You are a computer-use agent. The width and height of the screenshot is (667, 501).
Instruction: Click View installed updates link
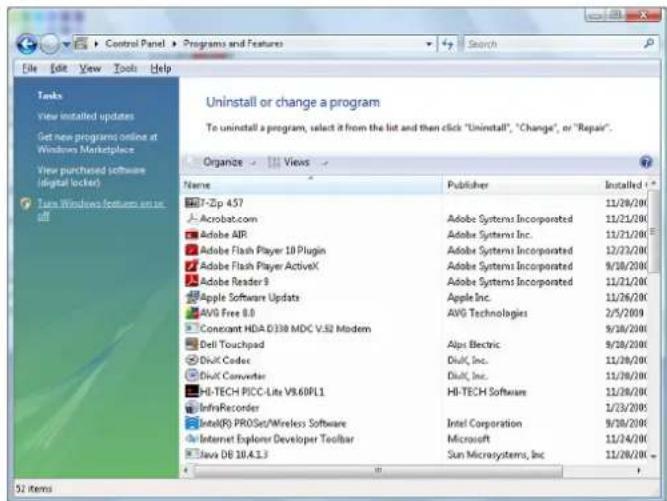86,116
